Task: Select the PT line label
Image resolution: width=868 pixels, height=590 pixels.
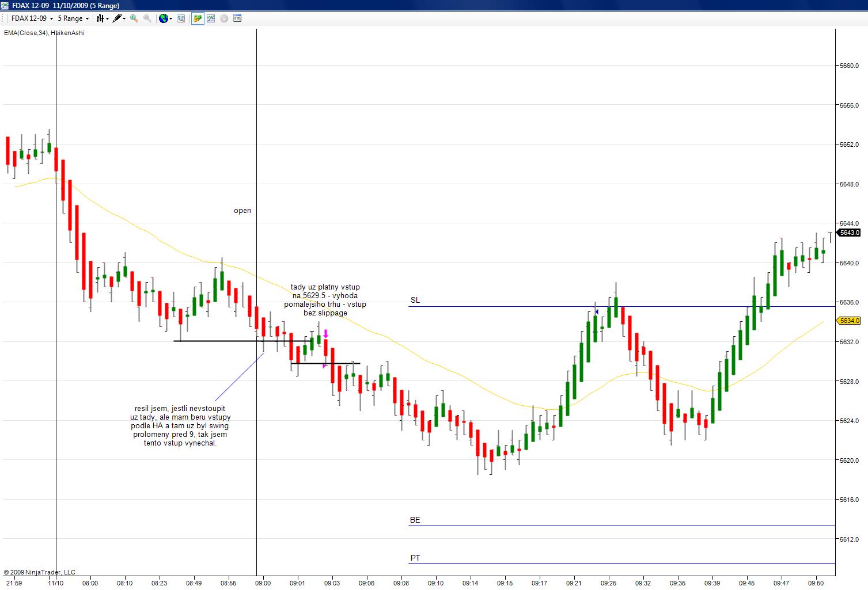Action: coord(415,558)
